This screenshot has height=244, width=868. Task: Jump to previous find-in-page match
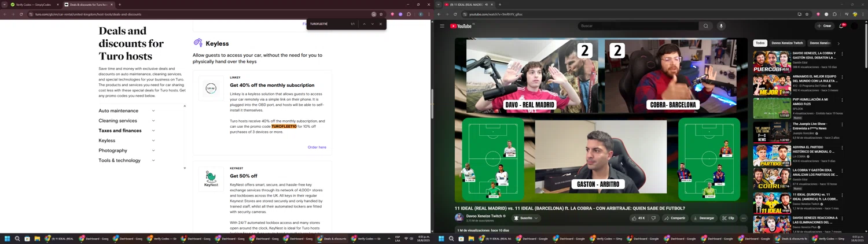coord(364,24)
